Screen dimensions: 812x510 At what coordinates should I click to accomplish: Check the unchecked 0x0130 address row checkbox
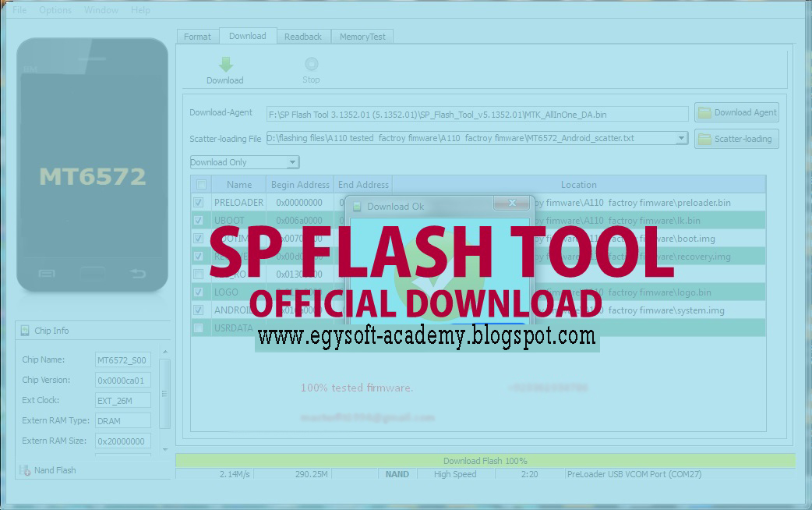(x=199, y=274)
